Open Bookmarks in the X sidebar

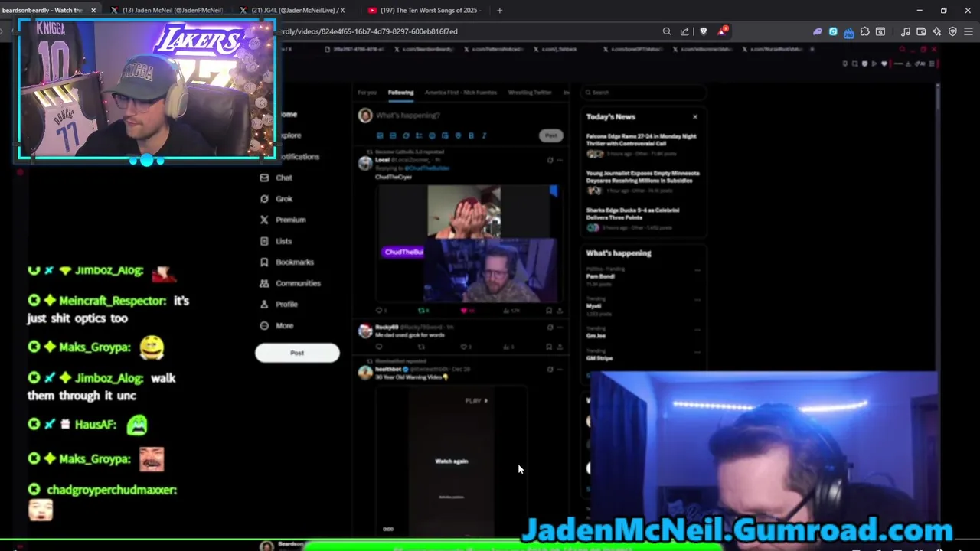point(286,262)
